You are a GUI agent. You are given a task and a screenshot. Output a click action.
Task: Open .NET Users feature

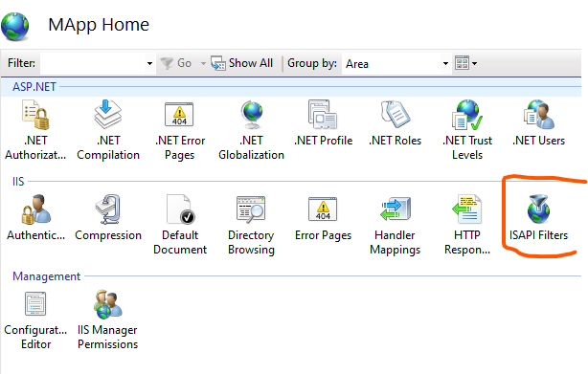[539, 122]
